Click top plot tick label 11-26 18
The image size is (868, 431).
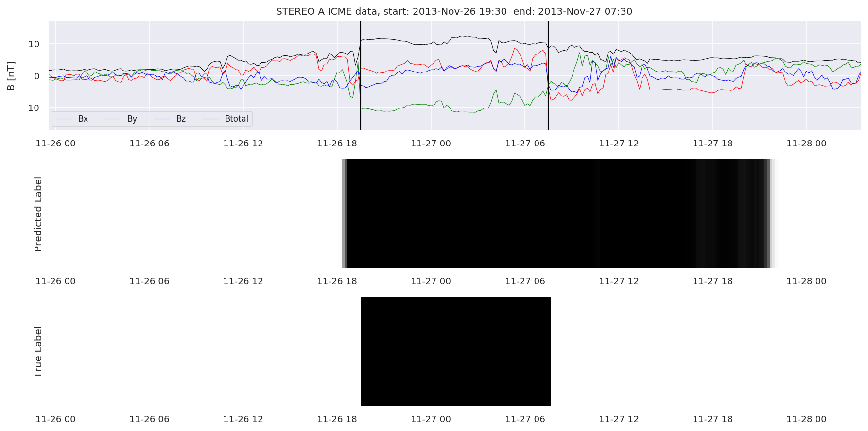pyautogui.click(x=337, y=144)
